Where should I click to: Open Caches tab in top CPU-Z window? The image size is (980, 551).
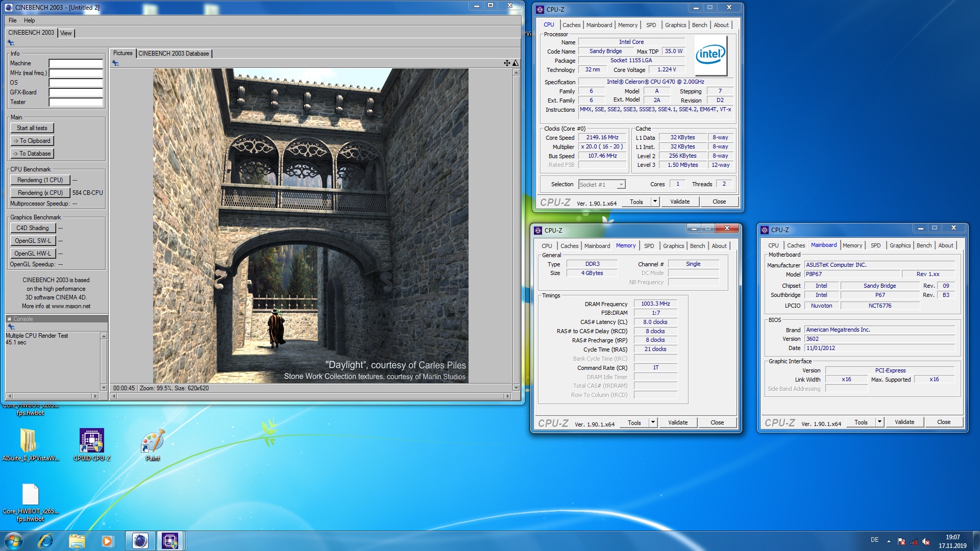pos(571,25)
